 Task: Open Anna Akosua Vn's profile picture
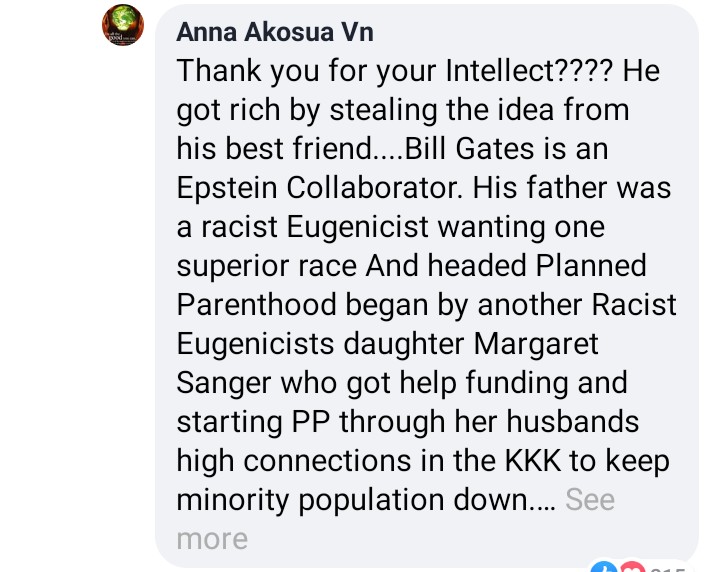[123, 28]
